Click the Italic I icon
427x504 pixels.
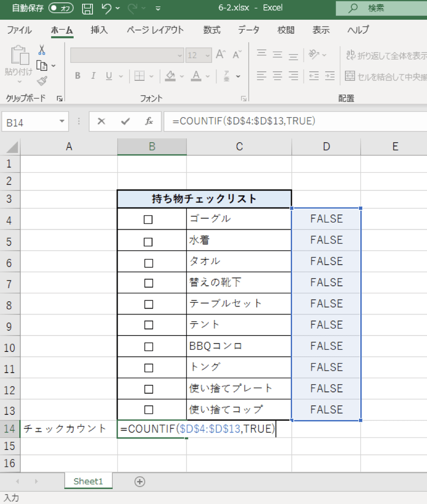pyautogui.click(x=93, y=76)
